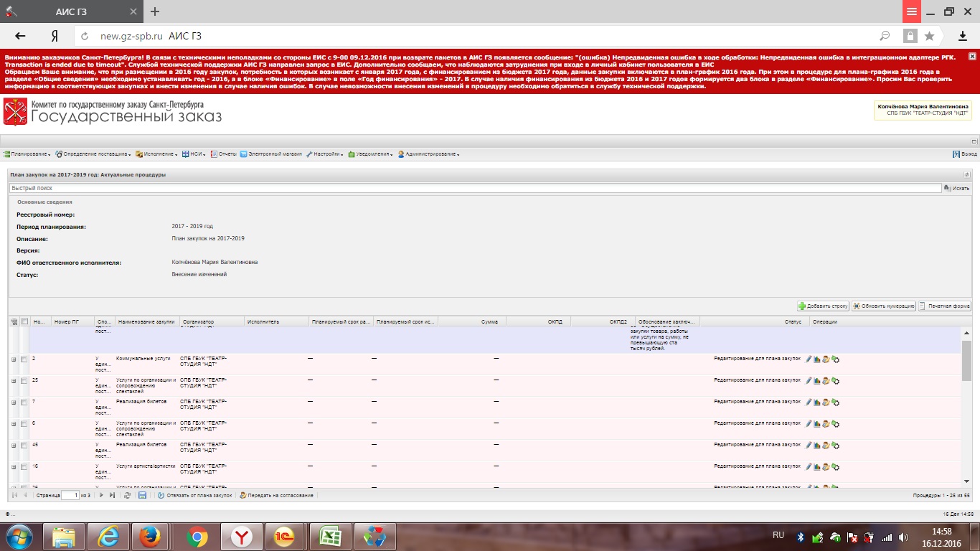Tick the checkbox for row 2
The height and width of the screenshot is (551, 980).
pos(24,359)
